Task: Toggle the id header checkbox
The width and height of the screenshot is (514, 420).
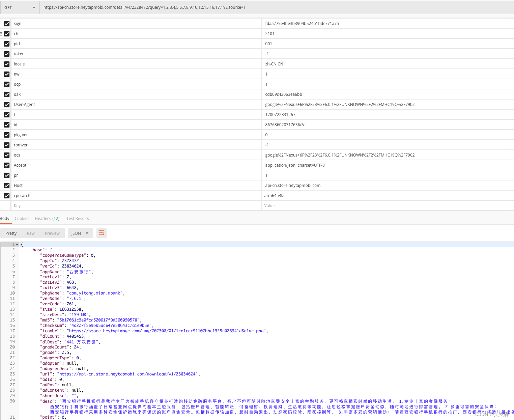Action: (x=7, y=125)
